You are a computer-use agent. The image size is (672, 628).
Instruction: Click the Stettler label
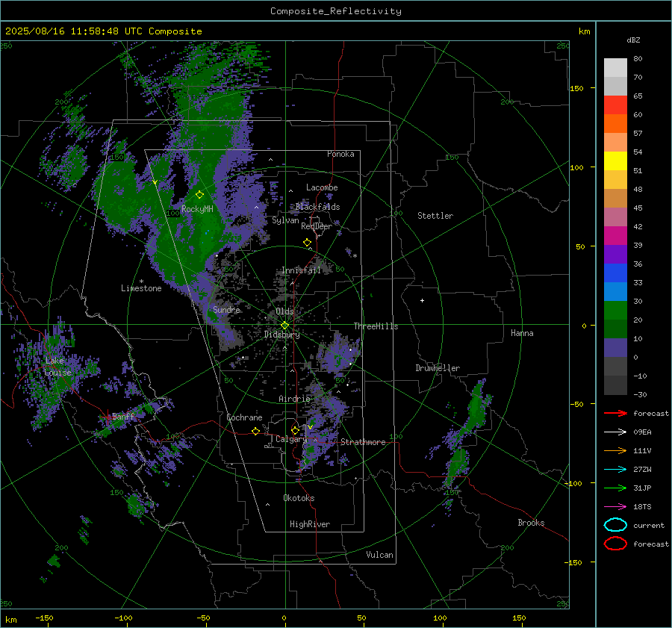tap(435, 216)
